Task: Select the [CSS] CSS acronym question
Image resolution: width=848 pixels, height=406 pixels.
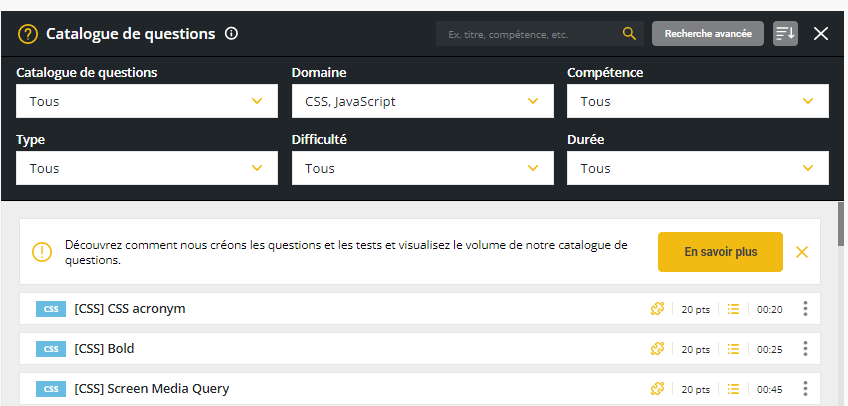Action: pyautogui.click(x=420, y=309)
